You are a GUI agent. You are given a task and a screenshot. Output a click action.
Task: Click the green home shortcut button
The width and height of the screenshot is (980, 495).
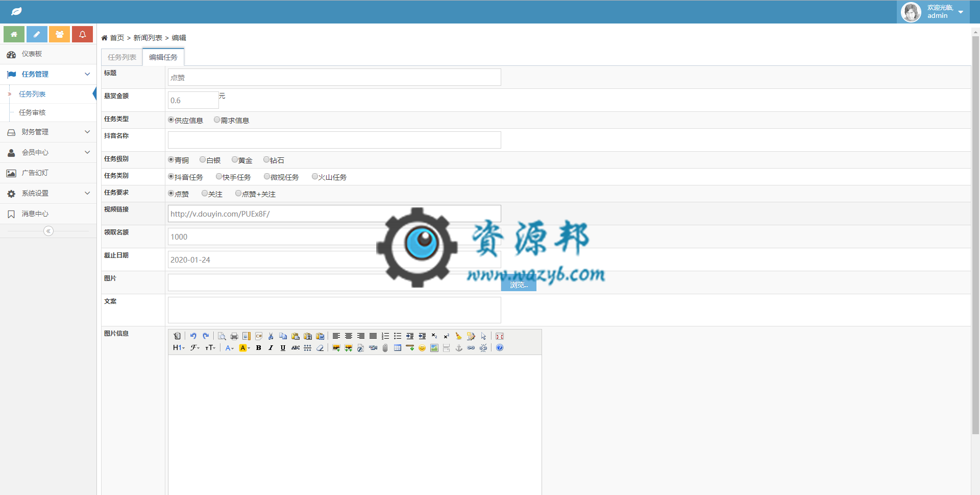click(x=14, y=34)
